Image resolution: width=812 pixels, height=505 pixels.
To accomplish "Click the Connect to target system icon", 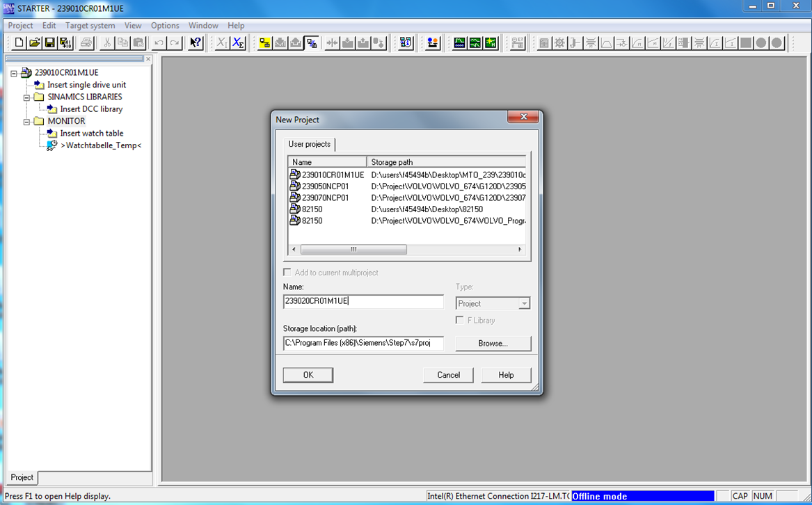I will [x=264, y=43].
